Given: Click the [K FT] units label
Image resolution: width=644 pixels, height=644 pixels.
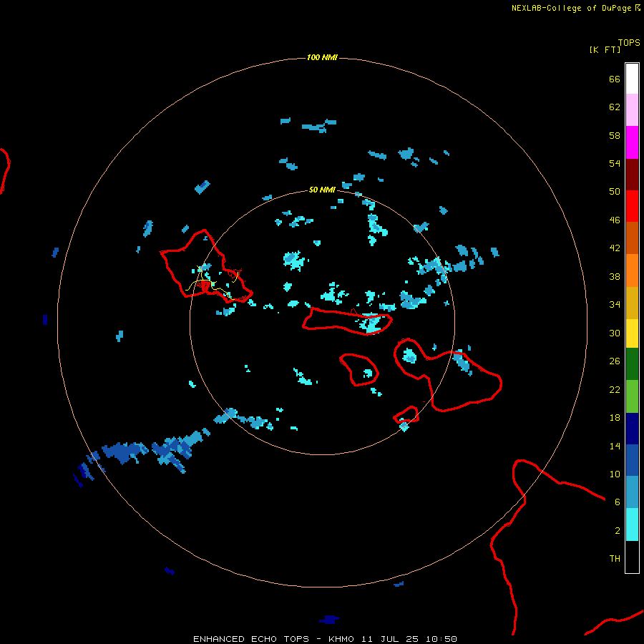Looking at the screenshot, I should click(x=605, y=49).
